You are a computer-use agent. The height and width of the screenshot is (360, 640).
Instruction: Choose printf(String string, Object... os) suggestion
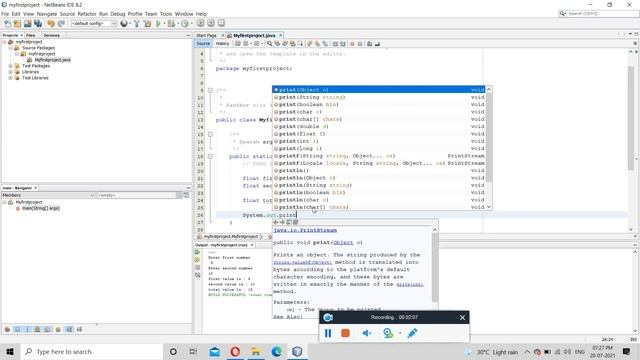pyautogui.click(x=379, y=156)
